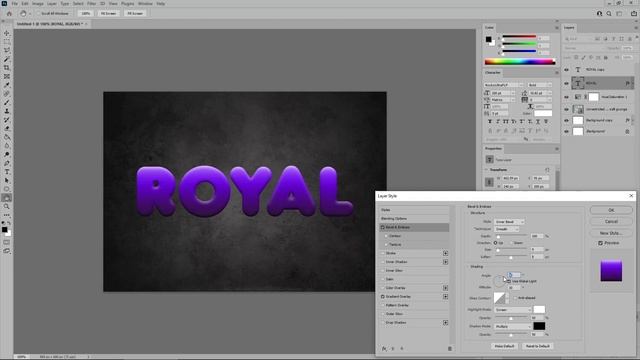Toggle the Preview checkbox
This screenshot has width=640, height=360.
click(600, 243)
